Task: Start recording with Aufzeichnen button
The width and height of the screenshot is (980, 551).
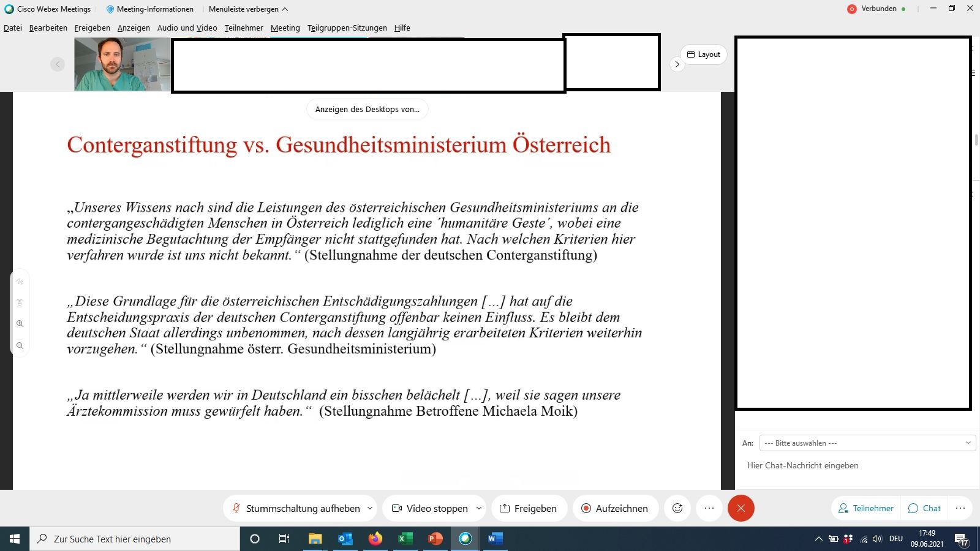Action: 615,508
